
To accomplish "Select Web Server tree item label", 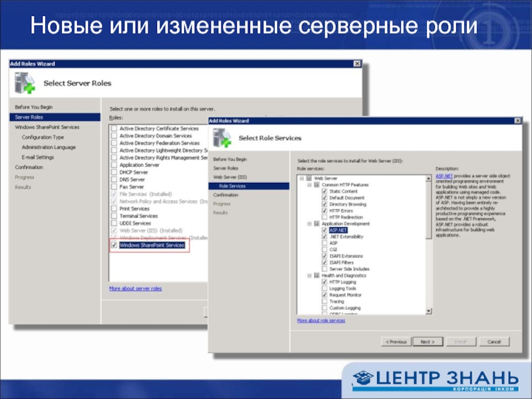I will point(326,178).
